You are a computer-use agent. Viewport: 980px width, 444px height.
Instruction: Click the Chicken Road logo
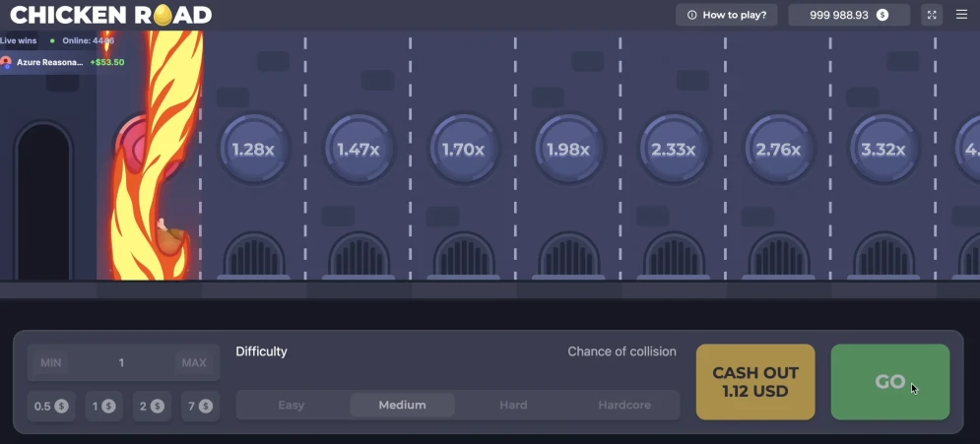coord(111,15)
